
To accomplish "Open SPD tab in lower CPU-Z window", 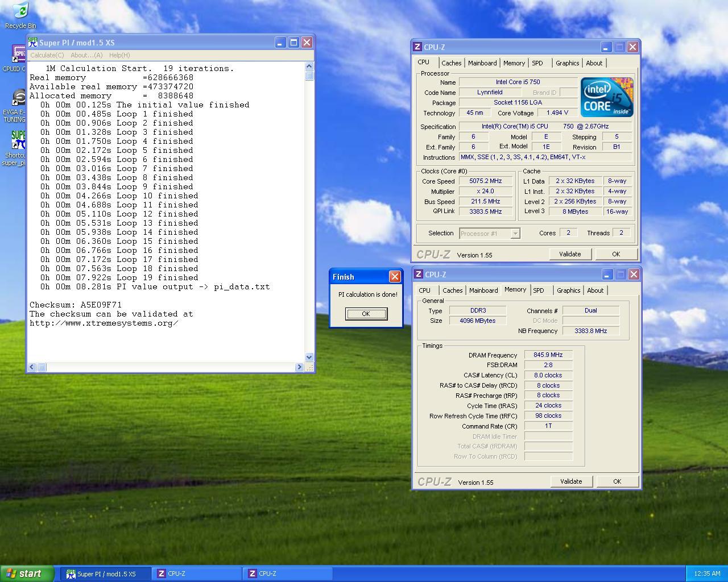I will pos(539,290).
